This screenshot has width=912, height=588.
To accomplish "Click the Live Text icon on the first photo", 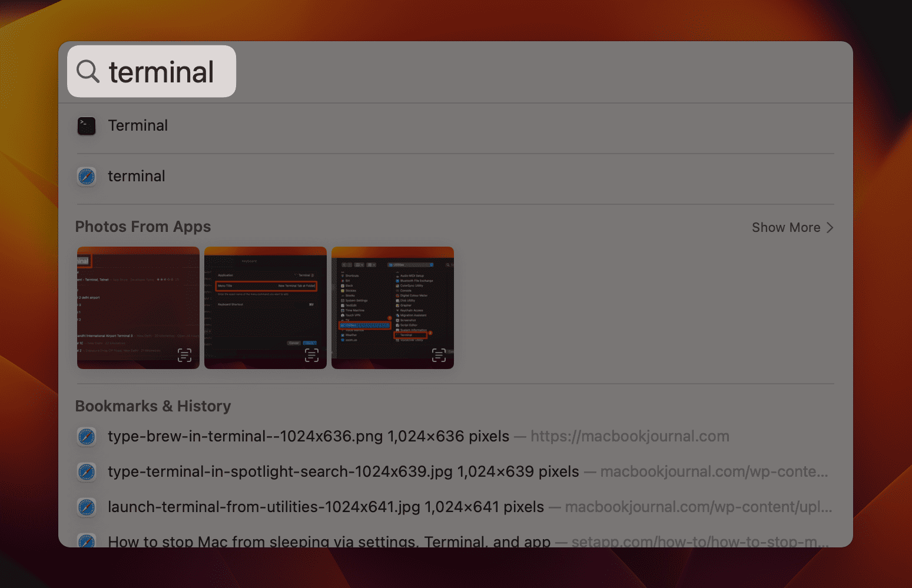I will pyautogui.click(x=184, y=355).
